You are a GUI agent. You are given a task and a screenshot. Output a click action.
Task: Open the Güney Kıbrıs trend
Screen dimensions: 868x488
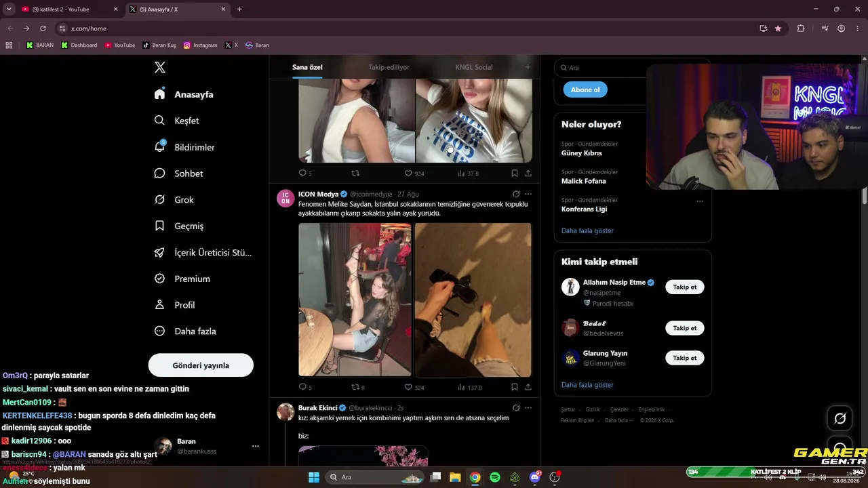pyautogui.click(x=582, y=153)
